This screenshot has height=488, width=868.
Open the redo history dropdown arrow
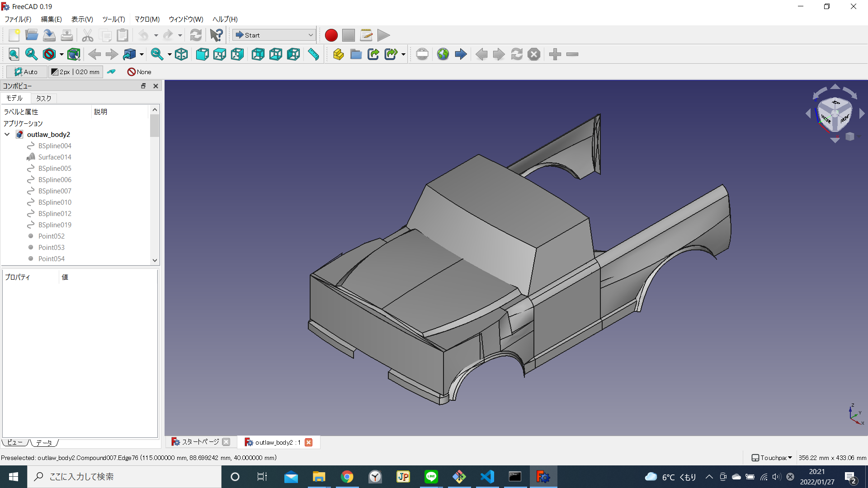coord(180,35)
